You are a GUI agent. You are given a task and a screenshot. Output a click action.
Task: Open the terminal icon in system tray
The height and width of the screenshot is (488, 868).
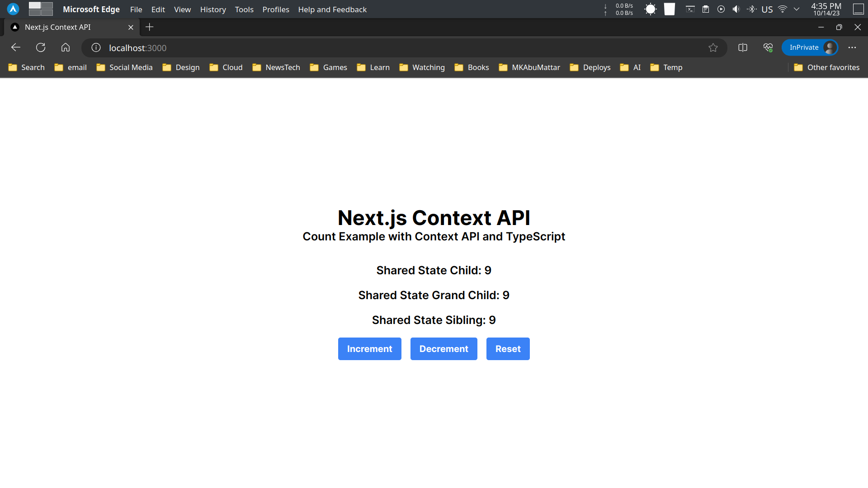pyautogui.click(x=690, y=9)
